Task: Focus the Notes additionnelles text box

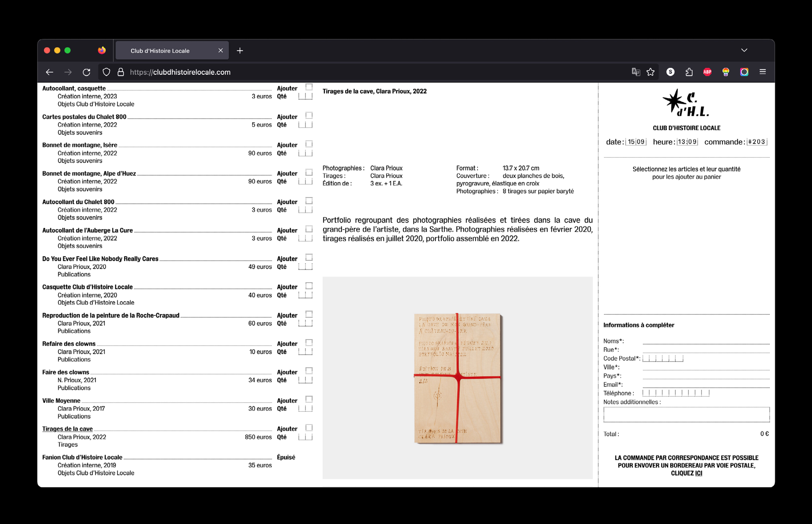Action: 686,414
